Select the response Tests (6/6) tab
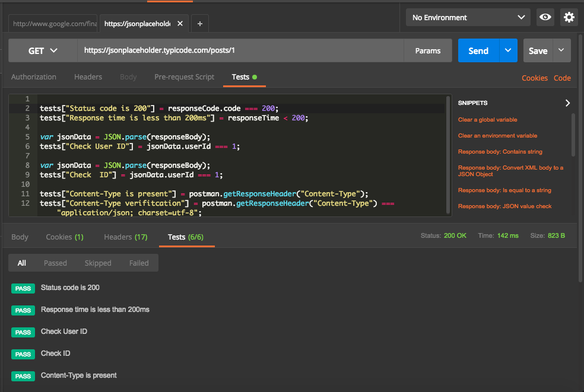The height and width of the screenshot is (392, 584). [x=186, y=237]
